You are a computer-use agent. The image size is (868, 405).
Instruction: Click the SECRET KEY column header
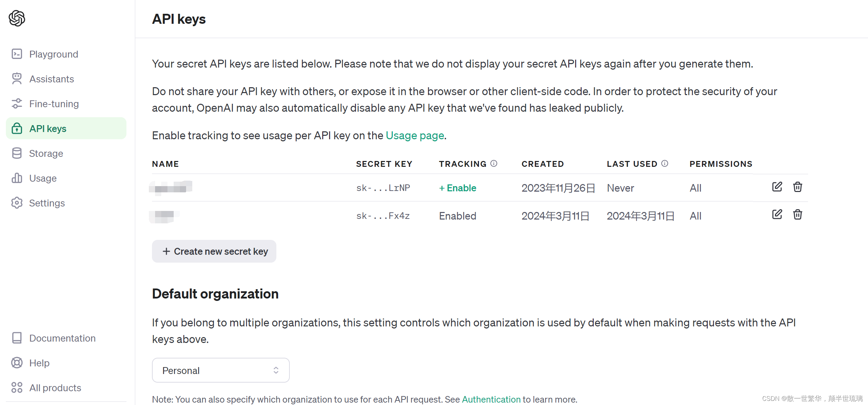384,164
